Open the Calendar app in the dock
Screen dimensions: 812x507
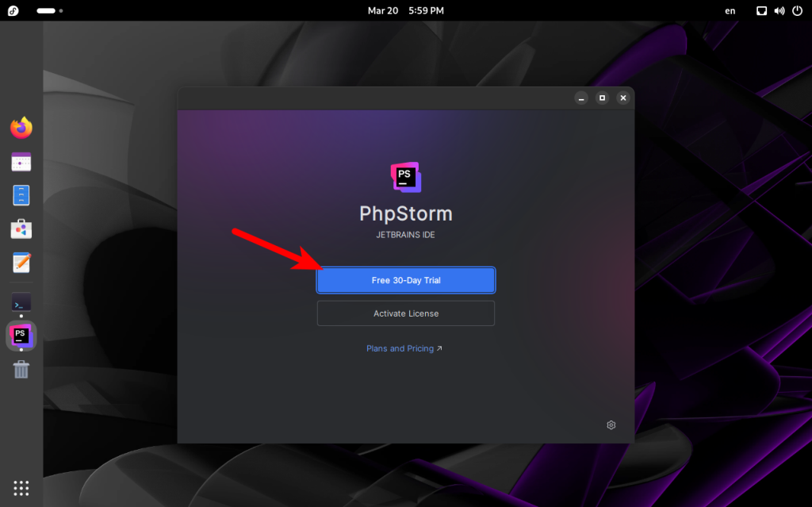point(21,162)
